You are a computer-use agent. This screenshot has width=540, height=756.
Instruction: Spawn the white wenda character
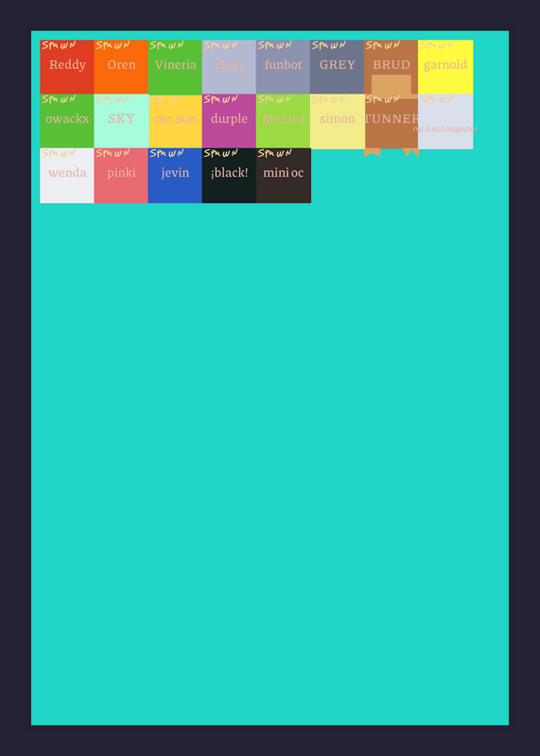tap(67, 176)
